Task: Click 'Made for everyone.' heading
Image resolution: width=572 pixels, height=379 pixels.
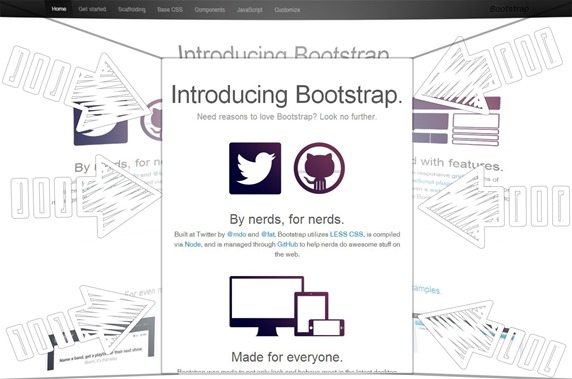Action: coord(287,357)
